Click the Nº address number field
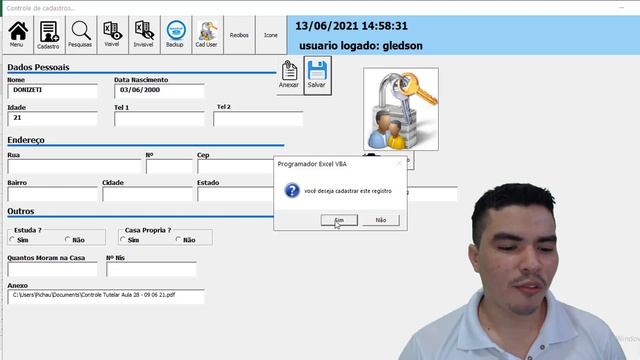 [x=169, y=166]
